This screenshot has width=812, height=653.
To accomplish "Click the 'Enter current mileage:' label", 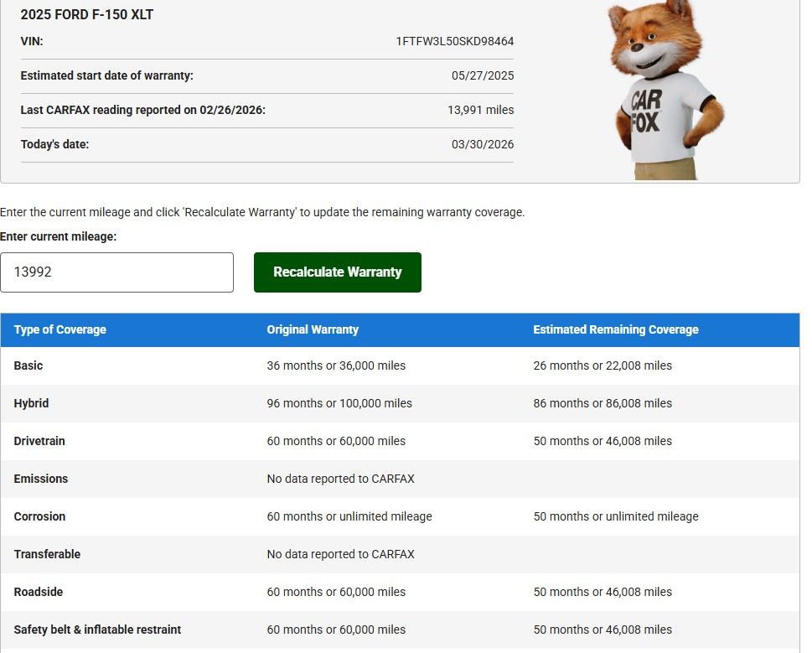I will (x=59, y=236).
